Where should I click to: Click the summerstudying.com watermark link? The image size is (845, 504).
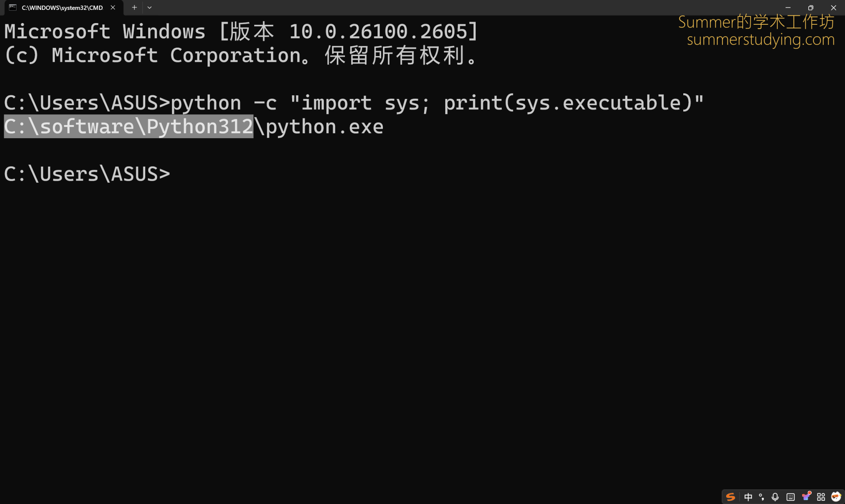[x=760, y=40]
